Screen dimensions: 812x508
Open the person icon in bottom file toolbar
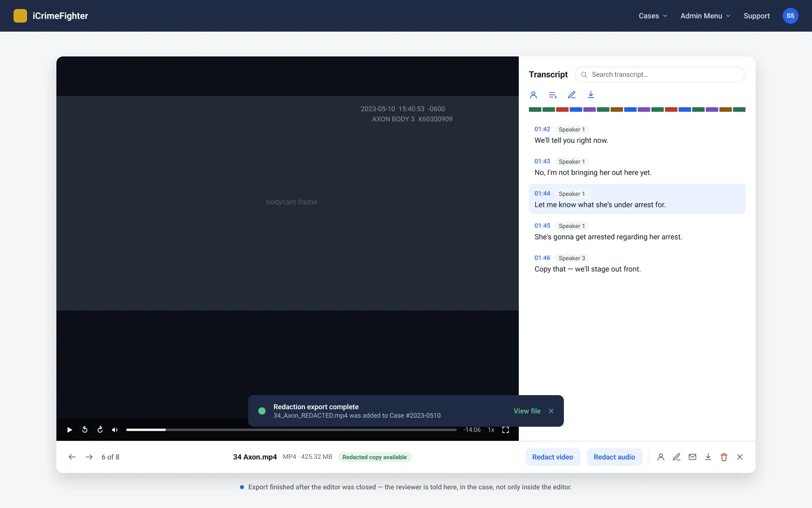[661, 457]
